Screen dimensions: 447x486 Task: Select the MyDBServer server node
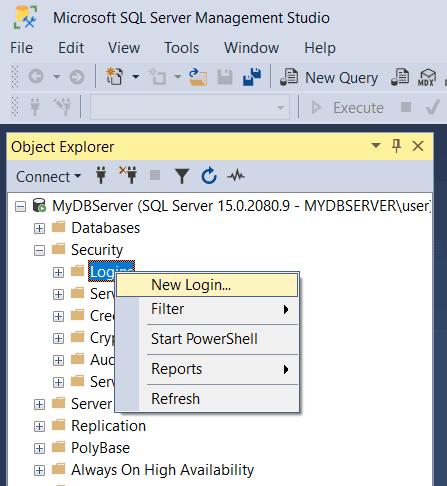point(242,206)
